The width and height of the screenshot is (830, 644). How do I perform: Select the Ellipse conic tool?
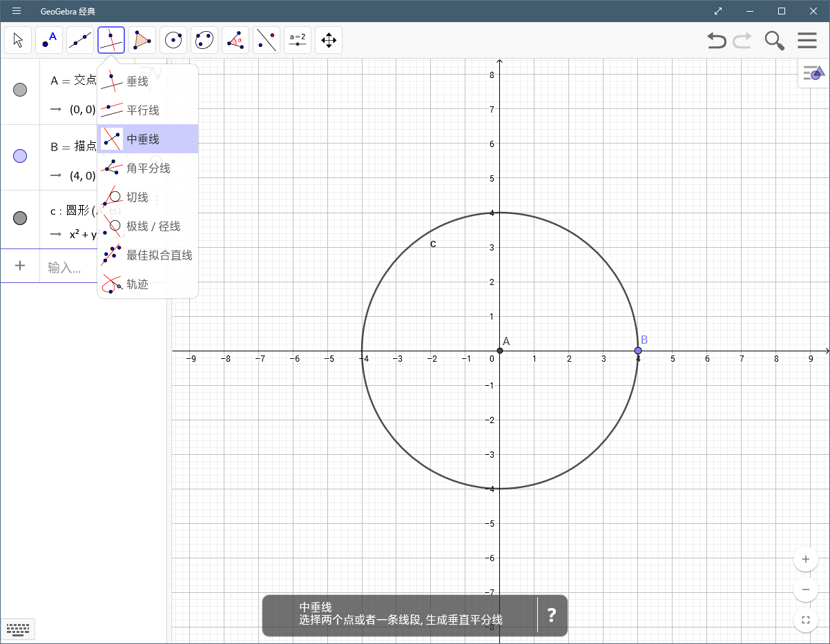[204, 40]
